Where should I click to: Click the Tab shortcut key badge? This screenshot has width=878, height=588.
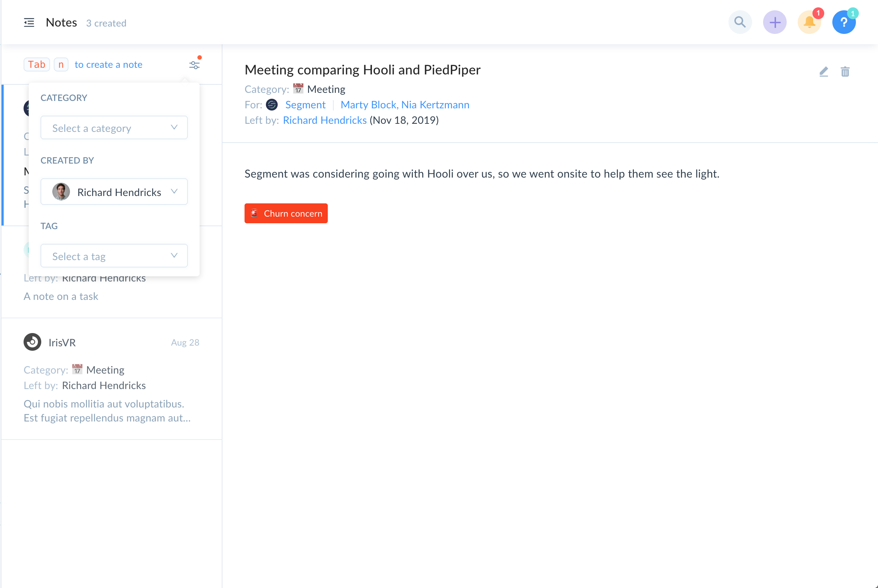(x=36, y=64)
